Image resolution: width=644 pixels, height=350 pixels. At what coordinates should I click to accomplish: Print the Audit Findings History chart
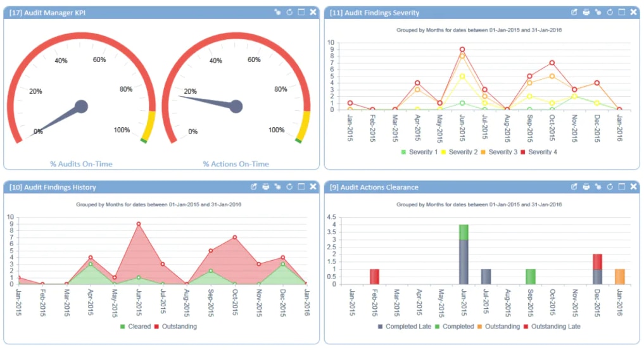(x=266, y=187)
